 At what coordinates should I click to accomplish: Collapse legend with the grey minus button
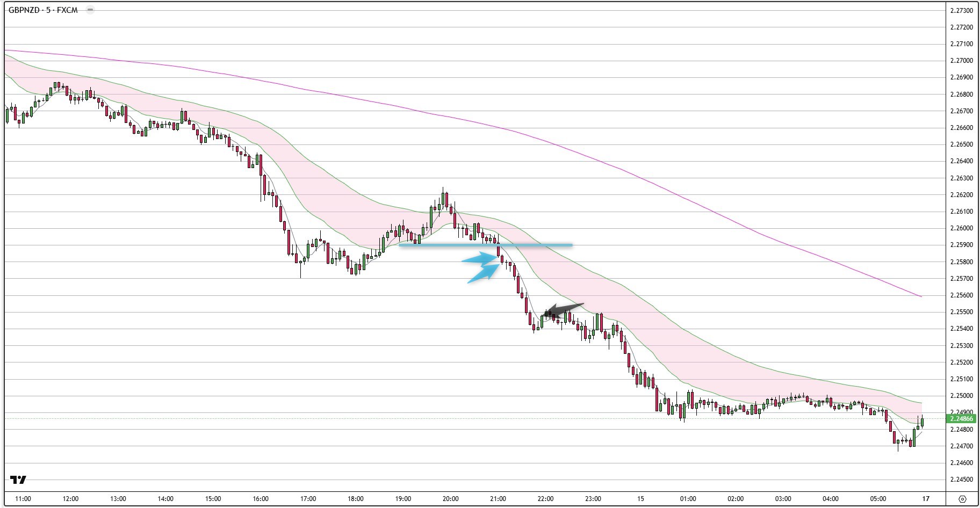pos(90,10)
